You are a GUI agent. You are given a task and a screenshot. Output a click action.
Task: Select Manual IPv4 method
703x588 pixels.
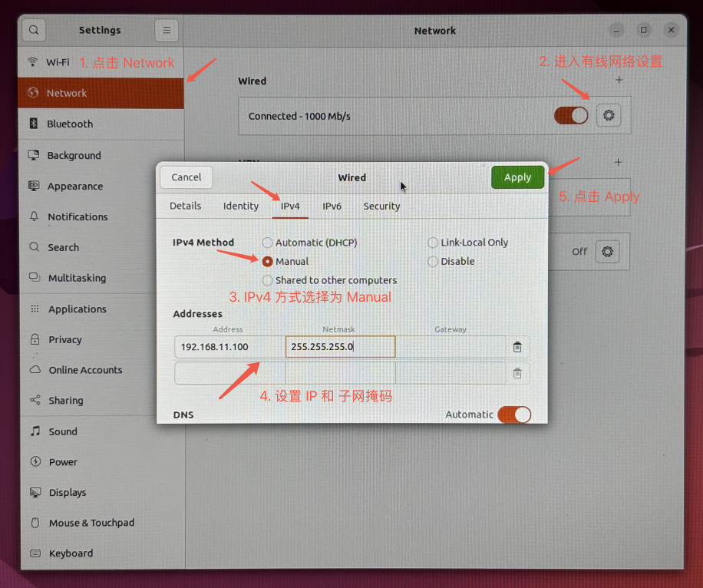coord(285,262)
